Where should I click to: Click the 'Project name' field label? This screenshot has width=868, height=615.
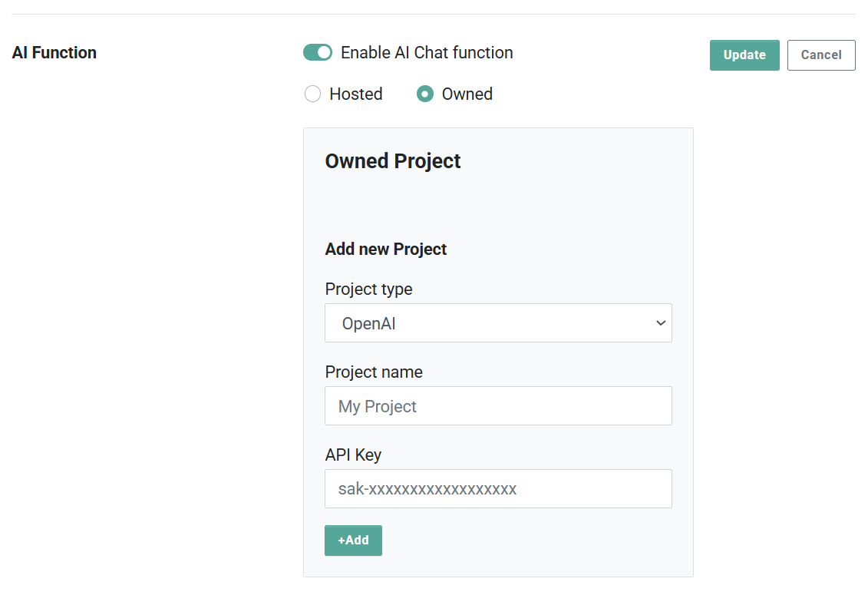[x=374, y=372]
